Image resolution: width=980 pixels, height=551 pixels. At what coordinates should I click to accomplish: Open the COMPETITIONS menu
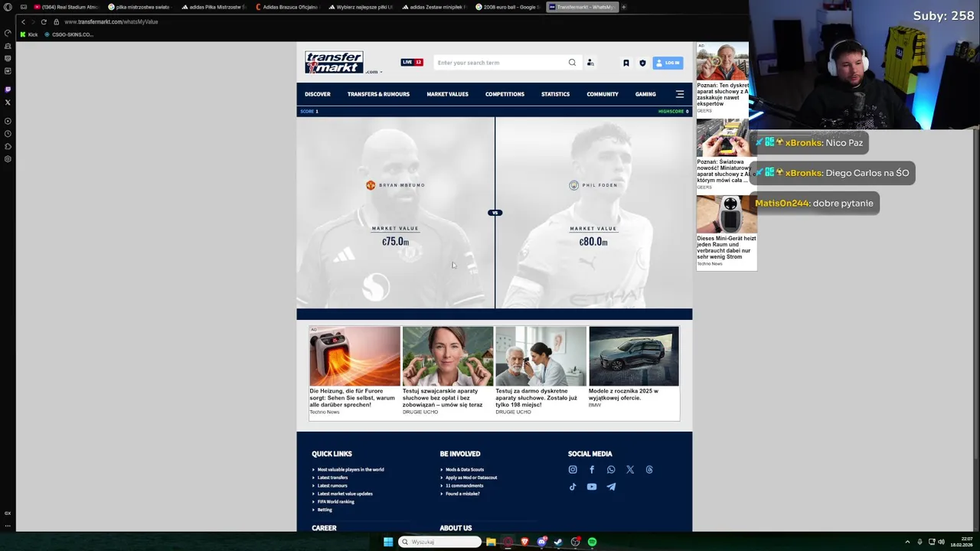point(505,94)
